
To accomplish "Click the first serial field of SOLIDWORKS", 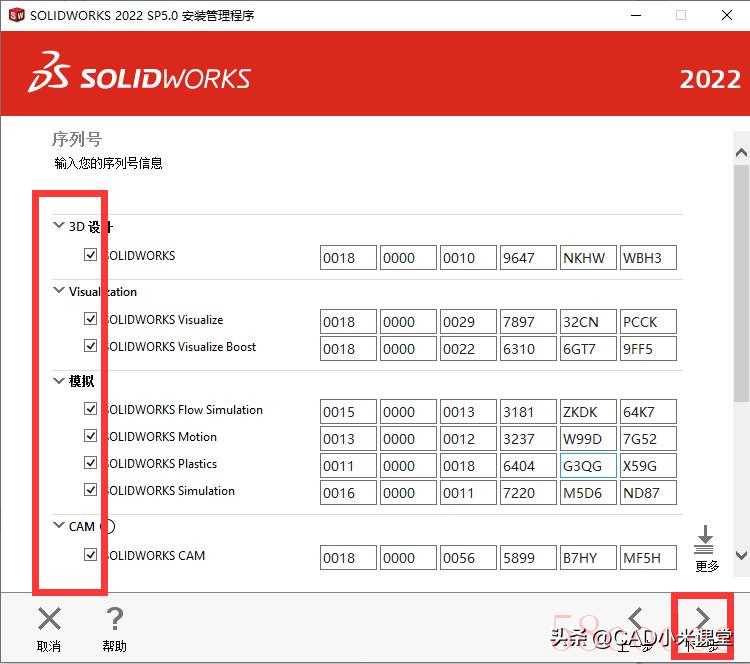I will 348,258.
